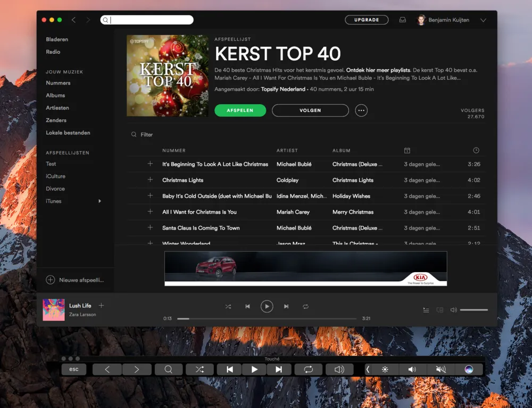Open the notifications inbox icon
The image size is (532, 408).
click(x=402, y=20)
